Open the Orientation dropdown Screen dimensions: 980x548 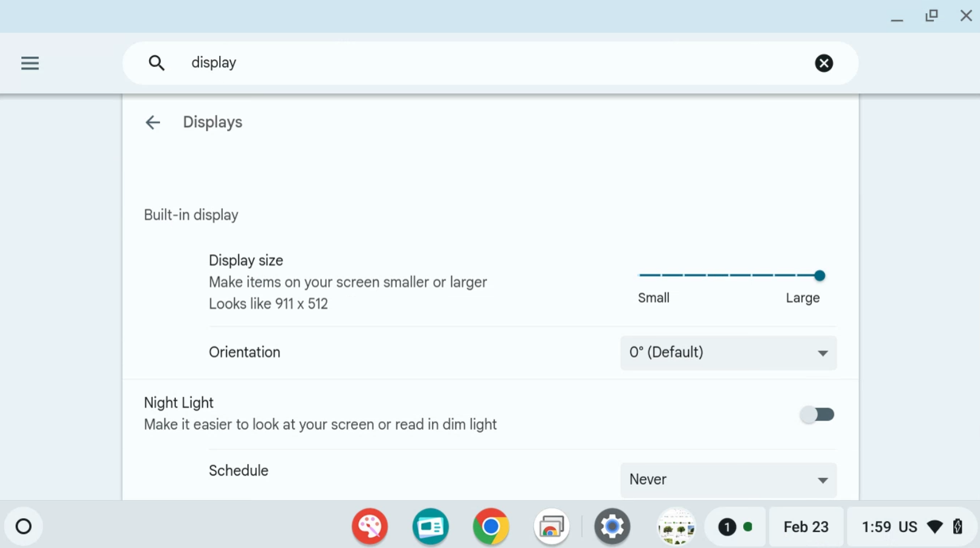pyautogui.click(x=728, y=353)
